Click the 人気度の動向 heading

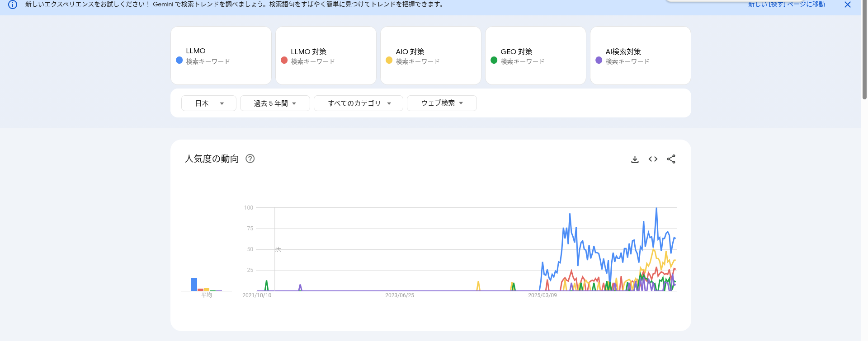pos(212,159)
